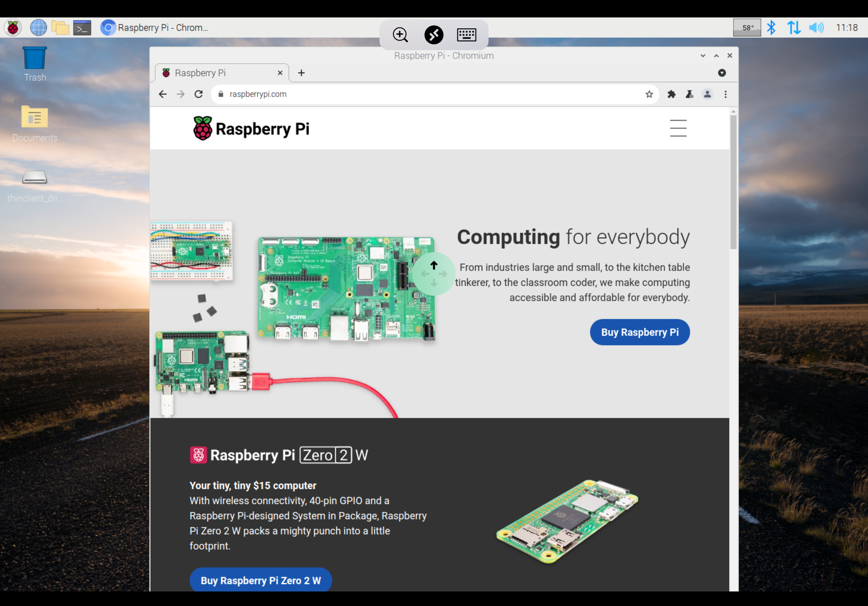
Task: Click the remote desktop connection icon
Action: click(434, 35)
